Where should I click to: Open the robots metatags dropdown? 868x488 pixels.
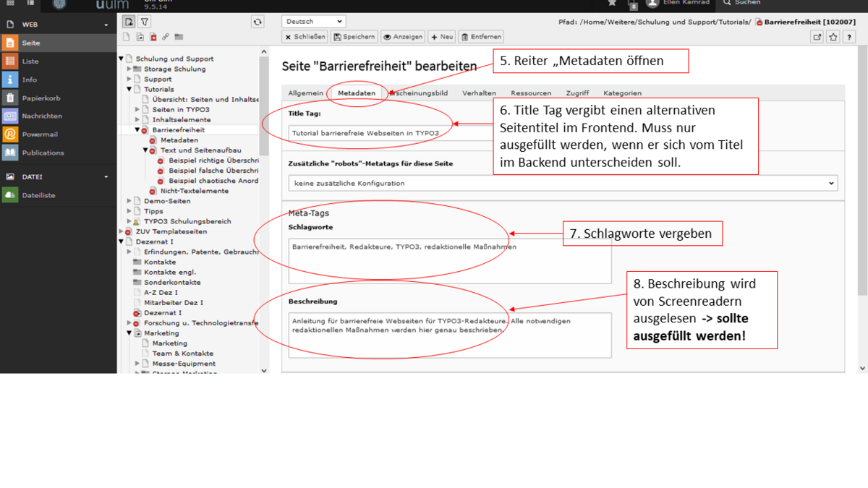coord(563,183)
